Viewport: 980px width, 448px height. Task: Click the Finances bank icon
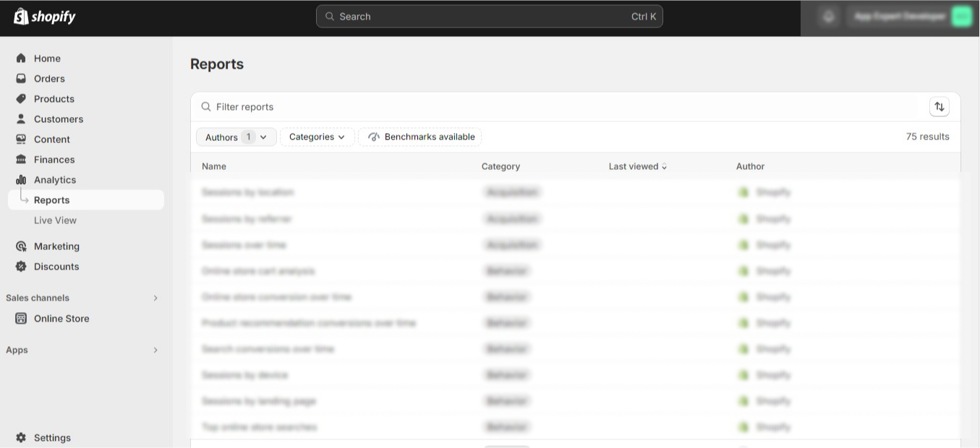21,159
